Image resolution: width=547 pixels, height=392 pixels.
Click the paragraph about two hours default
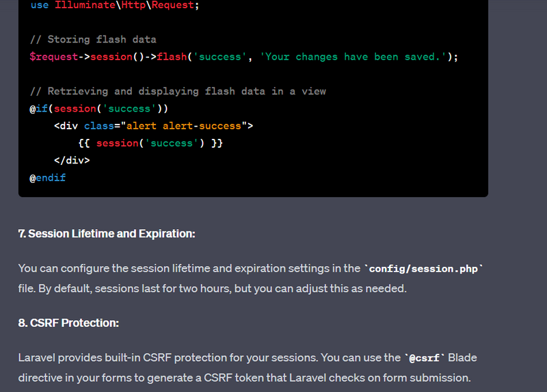[x=250, y=278]
